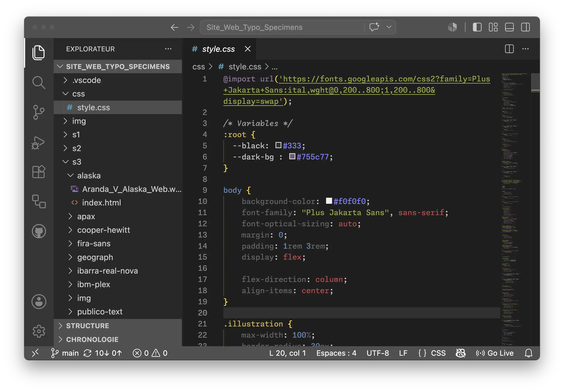564x392 pixels.
Task: Click the breadcrumb ellipsis segment
Action: [x=275, y=67]
